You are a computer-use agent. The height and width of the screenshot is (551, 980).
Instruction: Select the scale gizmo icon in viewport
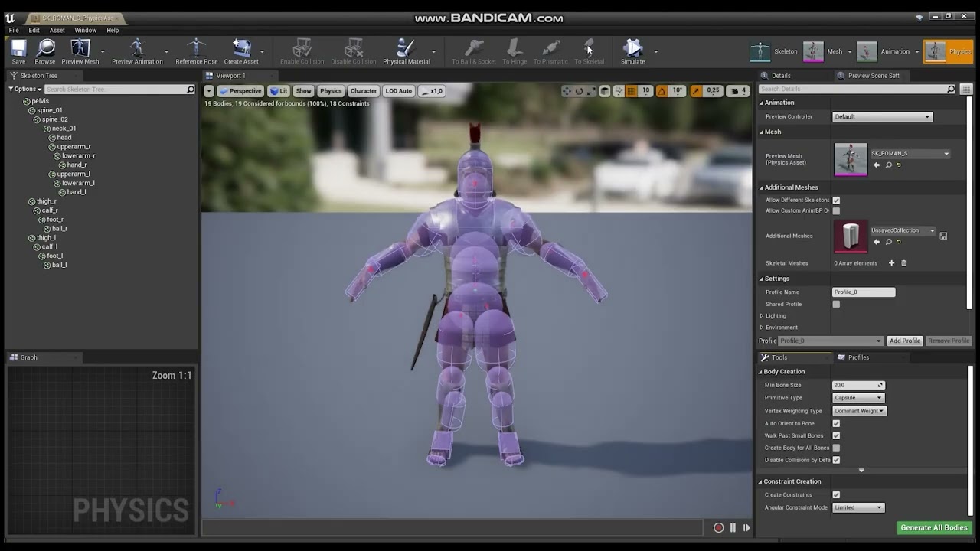[x=591, y=90]
